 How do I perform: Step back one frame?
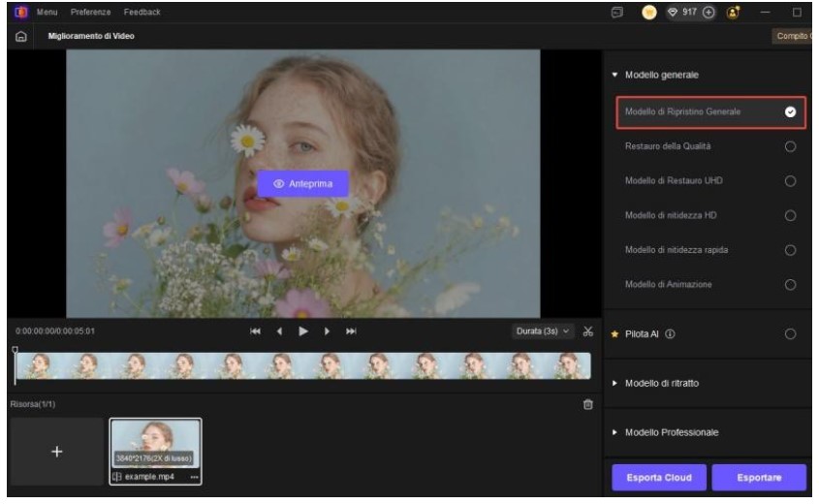click(279, 331)
